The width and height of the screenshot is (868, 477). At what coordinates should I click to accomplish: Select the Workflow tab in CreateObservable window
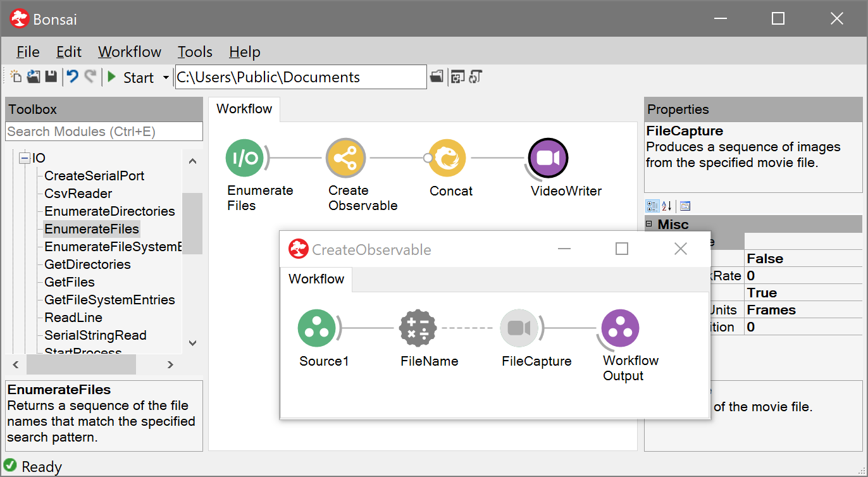[x=316, y=279]
